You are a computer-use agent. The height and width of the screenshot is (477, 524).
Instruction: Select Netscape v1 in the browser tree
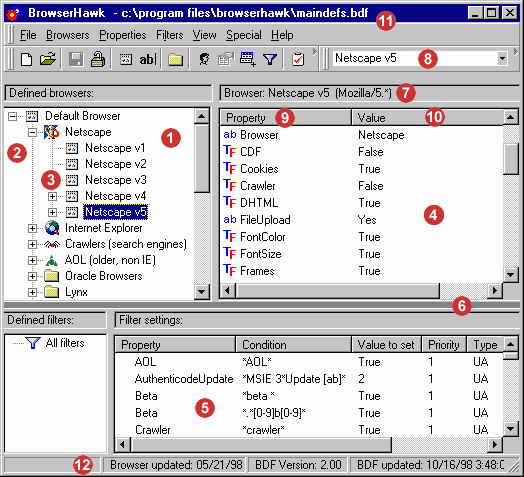point(115,148)
